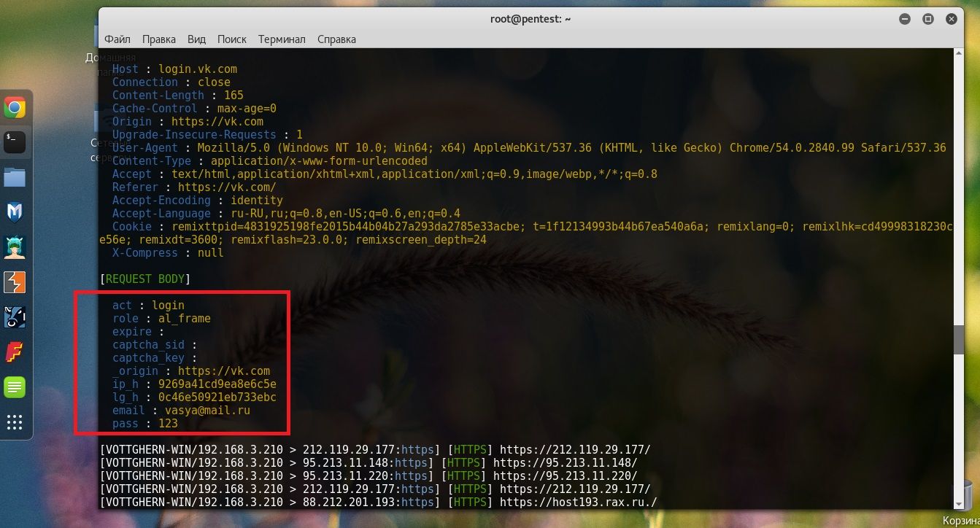Click the Accept-Language ru-RU line
Screen dimensions: 980x528
pos(286,214)
